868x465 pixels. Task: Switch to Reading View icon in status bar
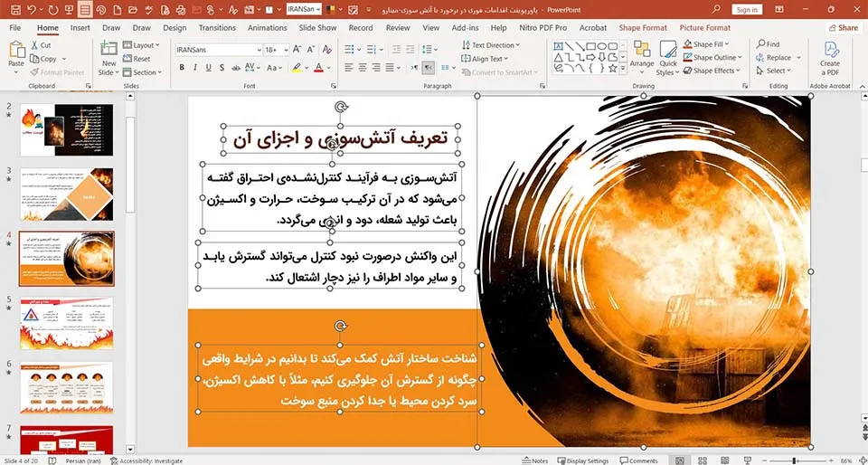pos(724,460)
